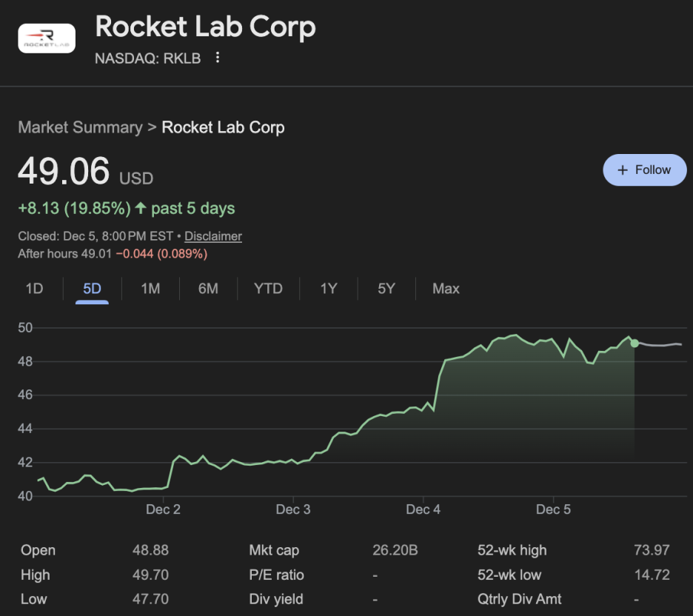Click the Dec 4 date label on chart axis

tap(423, 509)
